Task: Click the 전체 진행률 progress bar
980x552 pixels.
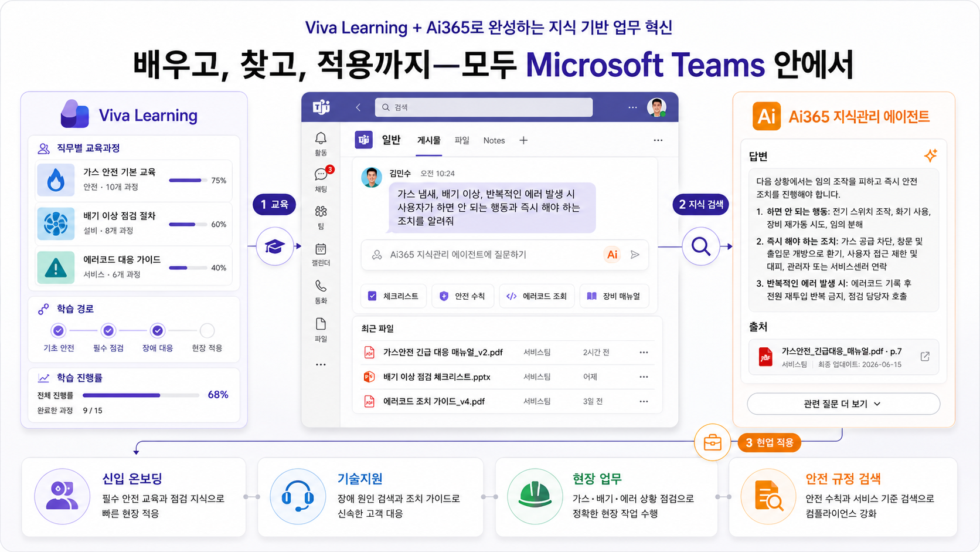Action: (x=141, y=395)
